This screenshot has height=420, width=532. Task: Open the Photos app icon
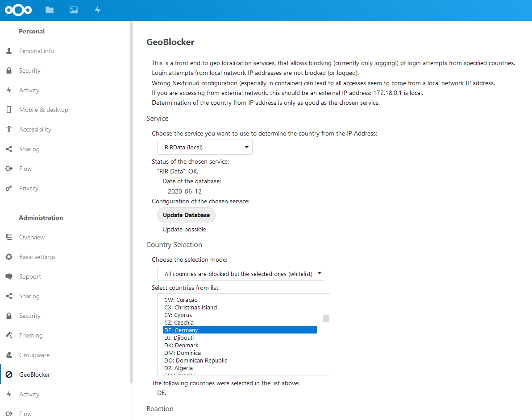click(x=74, y=10)
